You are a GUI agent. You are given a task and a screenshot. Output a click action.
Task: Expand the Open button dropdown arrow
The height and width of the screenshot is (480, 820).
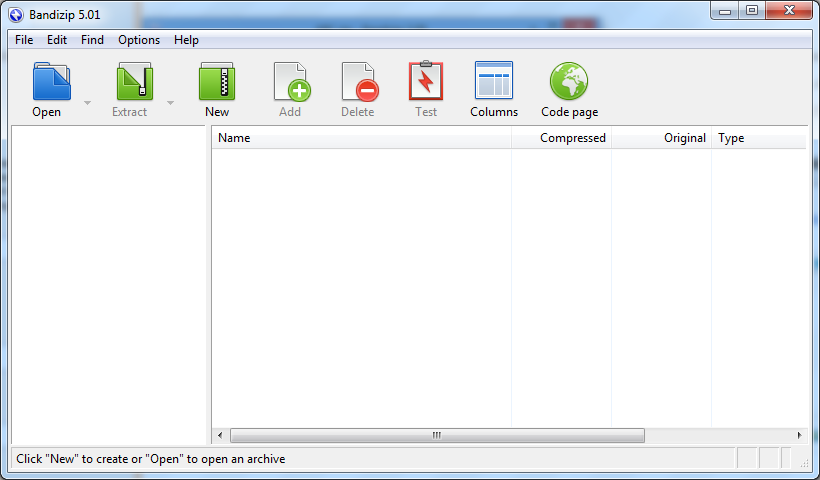click(87, 102)
